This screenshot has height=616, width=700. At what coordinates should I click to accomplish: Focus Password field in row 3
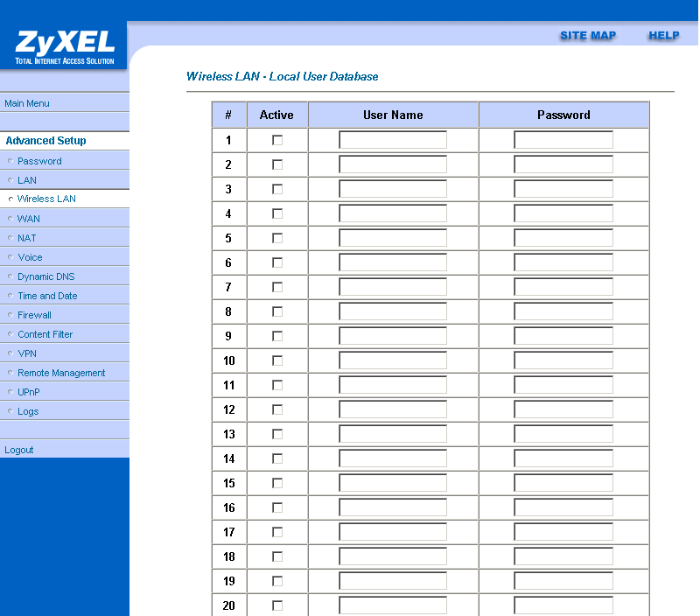563,189
